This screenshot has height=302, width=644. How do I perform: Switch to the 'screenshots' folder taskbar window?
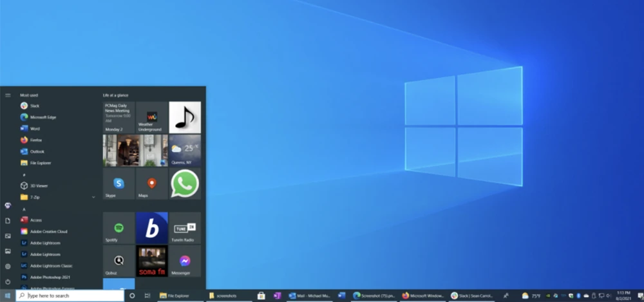click(x=229, y=296)
